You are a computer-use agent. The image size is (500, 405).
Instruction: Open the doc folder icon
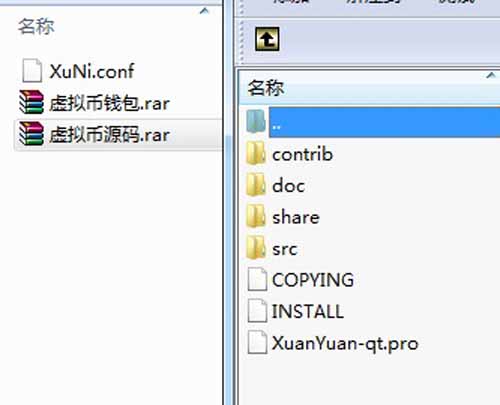256,185
